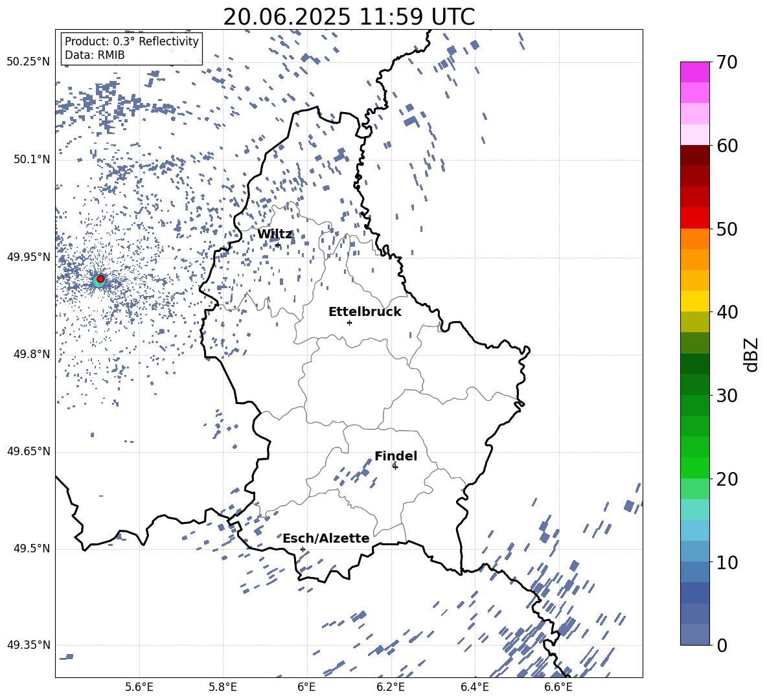
Task: Click the 5.8°E longitude label
Action: point(223,687)
